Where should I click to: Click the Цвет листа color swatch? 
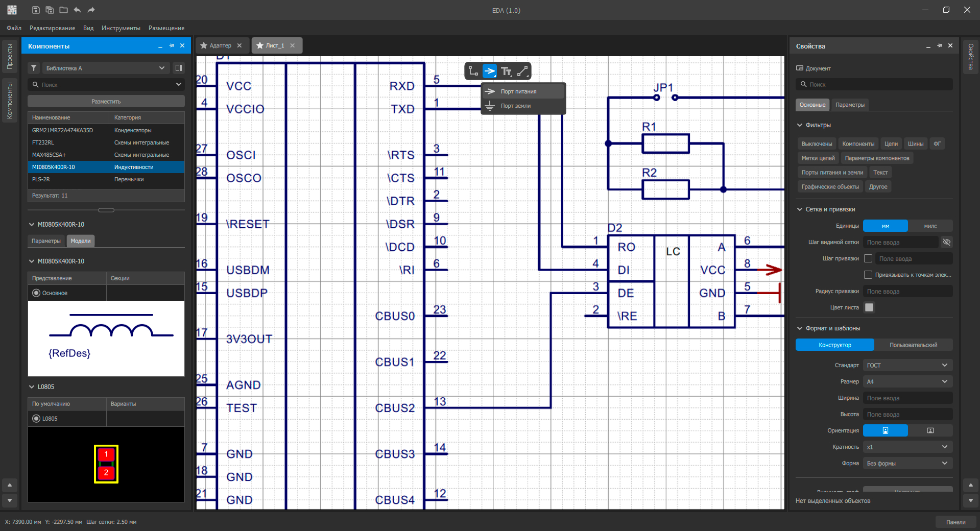(x=869, y=307)
